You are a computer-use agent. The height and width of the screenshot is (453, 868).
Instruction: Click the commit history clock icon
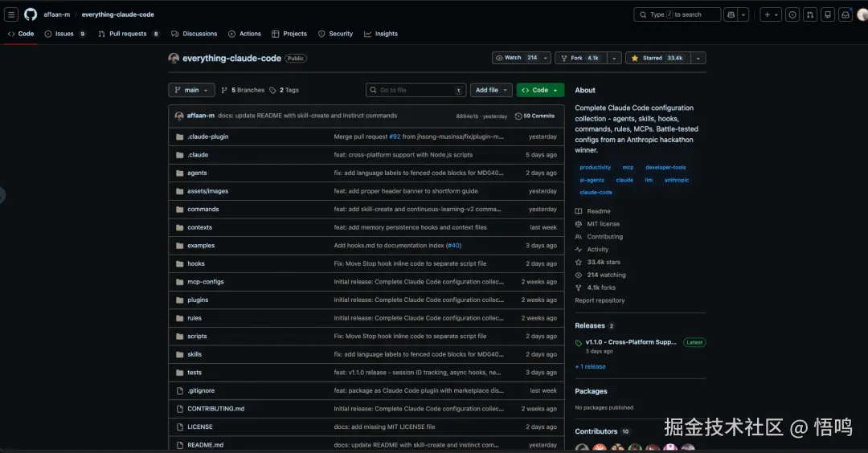tap(518, 116)
